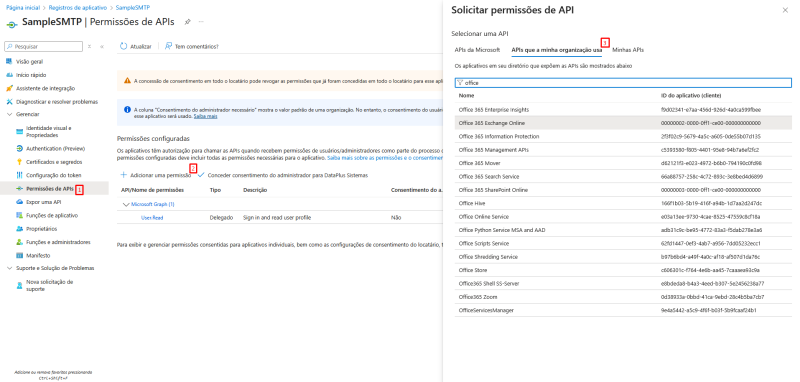Collapse the Gerenciar section
Viewport: 800px width, 382px height.
point(9,114)
